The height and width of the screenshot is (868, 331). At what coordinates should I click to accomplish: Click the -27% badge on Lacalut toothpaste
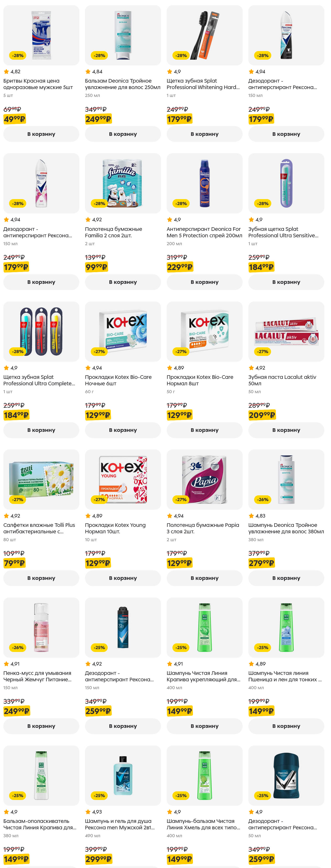pyautogui.click(x=262, y=351)
